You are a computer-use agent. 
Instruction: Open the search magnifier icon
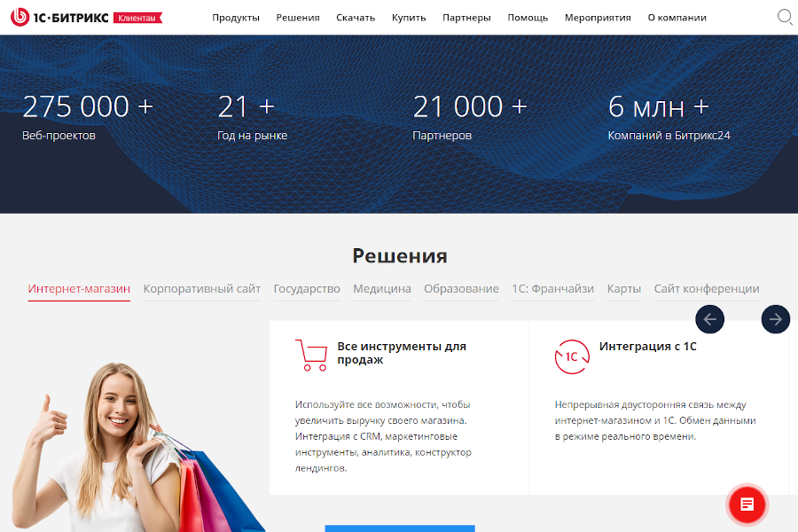[785, 18]
